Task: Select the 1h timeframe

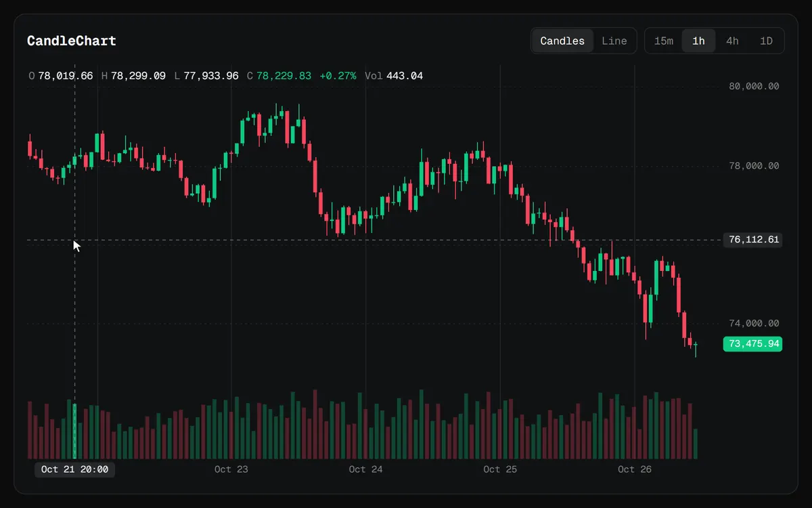Action: 698,41
